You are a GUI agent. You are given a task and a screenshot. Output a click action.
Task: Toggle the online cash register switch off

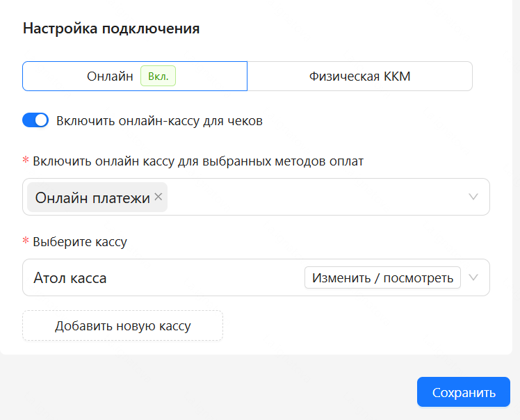[35, 120]
